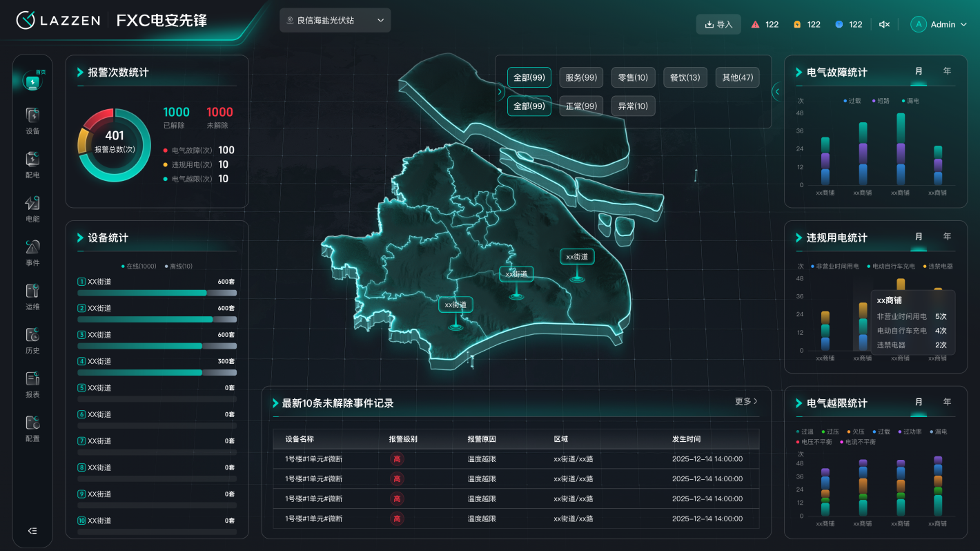The width and height of the screenshot is (980, 551).
Task: Select the 异常(10) status filter
Action: pos(633,106)
